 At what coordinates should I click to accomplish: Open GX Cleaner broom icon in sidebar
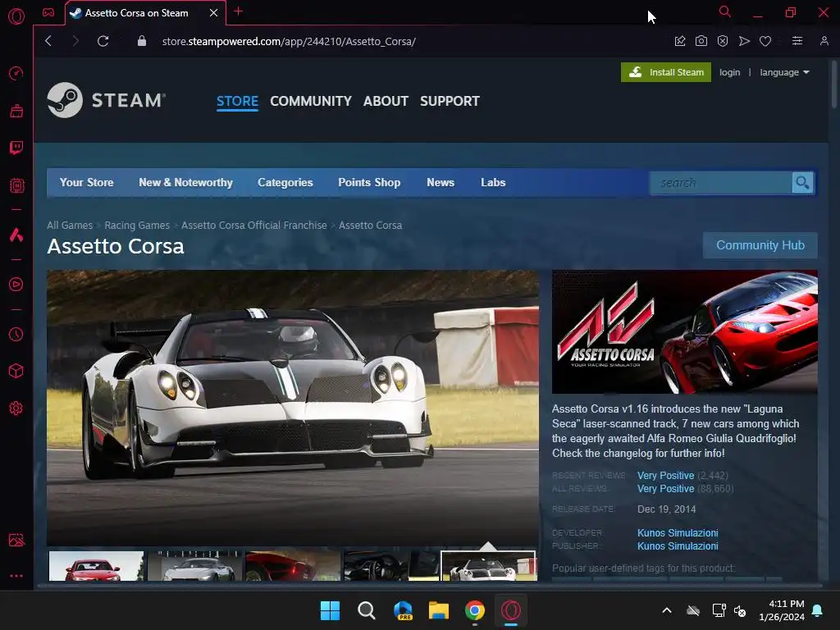[x=16, y=111]
